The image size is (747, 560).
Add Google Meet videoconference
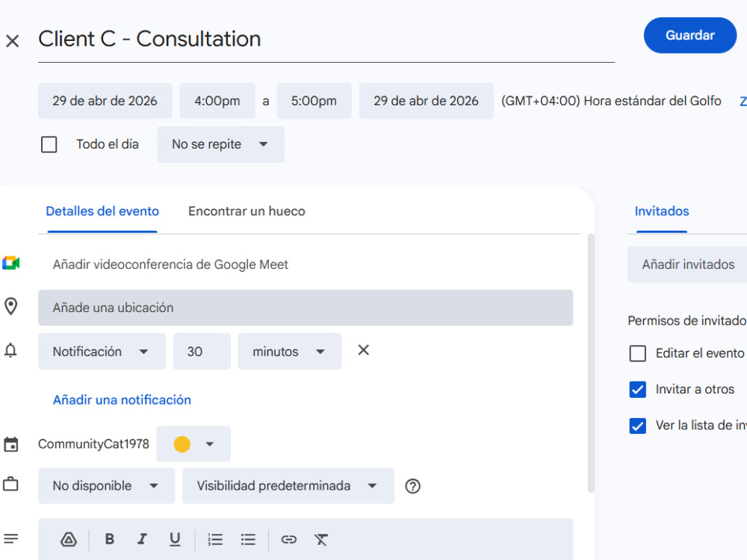tap(170, 264)
